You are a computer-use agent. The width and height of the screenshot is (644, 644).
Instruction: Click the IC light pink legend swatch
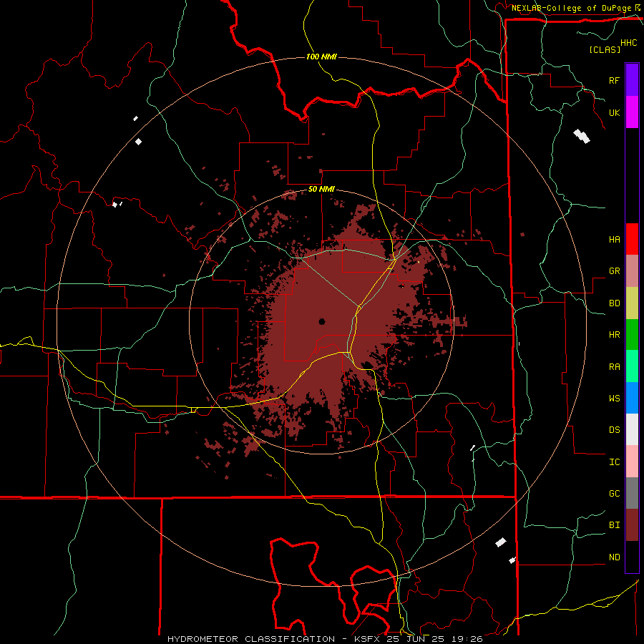coord(632,462)
